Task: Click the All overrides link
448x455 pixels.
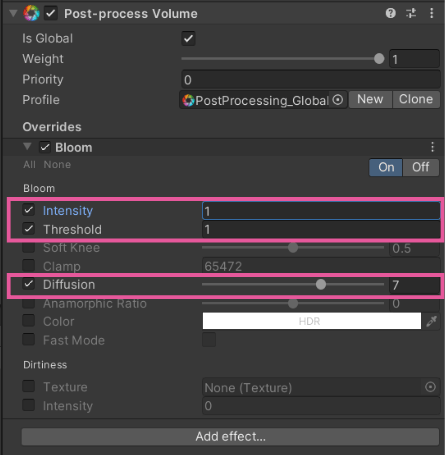Action: coord(29,165)
